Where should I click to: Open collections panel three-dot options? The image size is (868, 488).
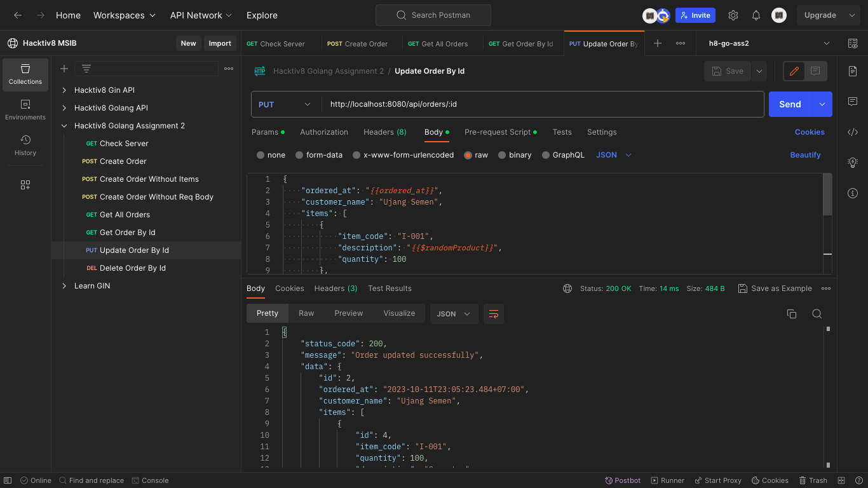(x=229, y=69)
